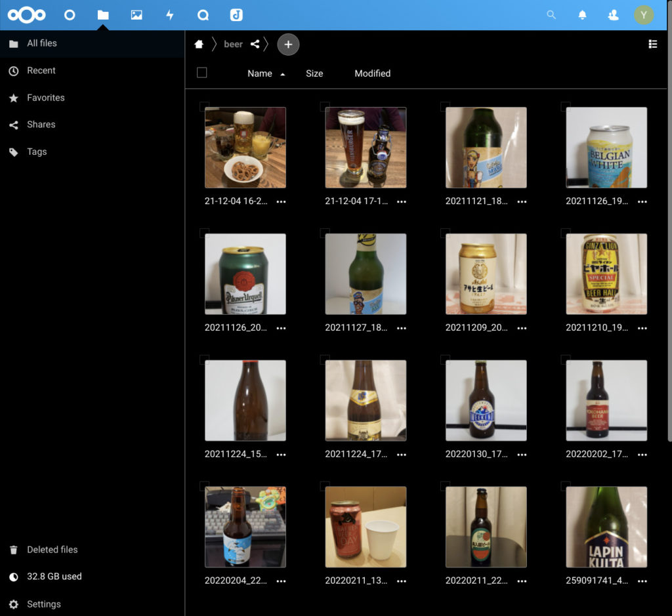Open the Dashboard app circle icon
672x616 pixels.
[70, 15]
